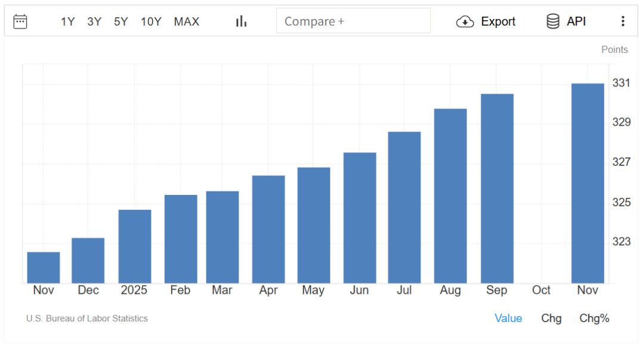This screenshot has width=644, height=350.
Task: Click the 2025 axis label
Action: point(134,290)
